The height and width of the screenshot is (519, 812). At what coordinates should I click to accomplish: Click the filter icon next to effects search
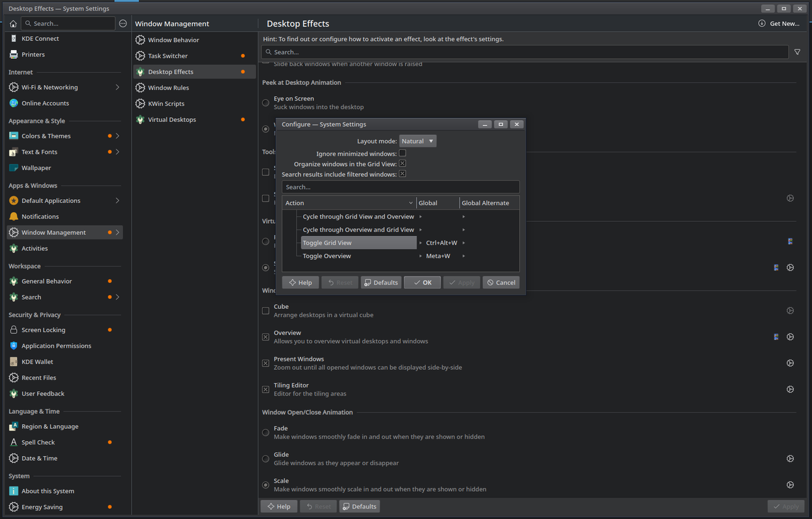[x=798, y=52]
